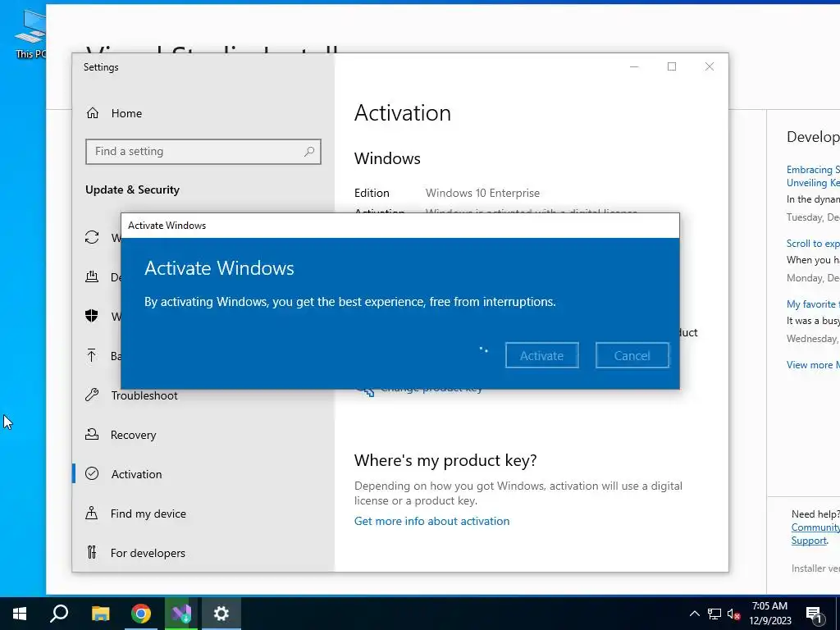Click the Activation checkmark circle icon
The width and height of the screenshot is (840, 630).
pos(92,473)
